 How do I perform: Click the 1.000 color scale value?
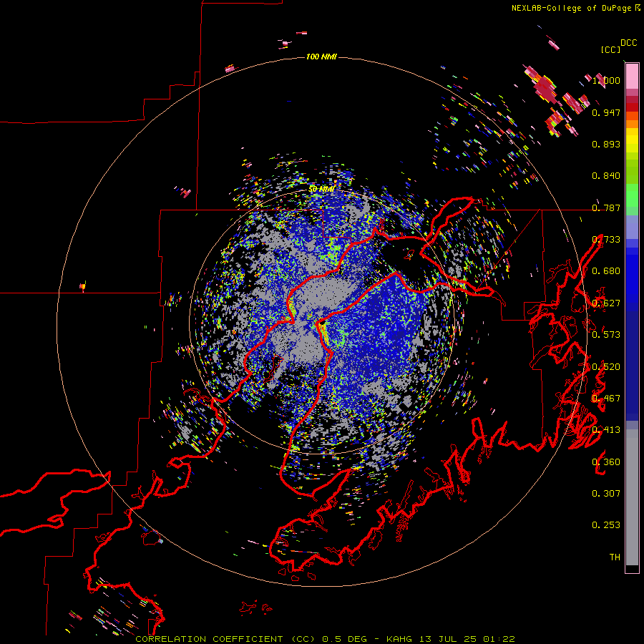click(606, 80)
